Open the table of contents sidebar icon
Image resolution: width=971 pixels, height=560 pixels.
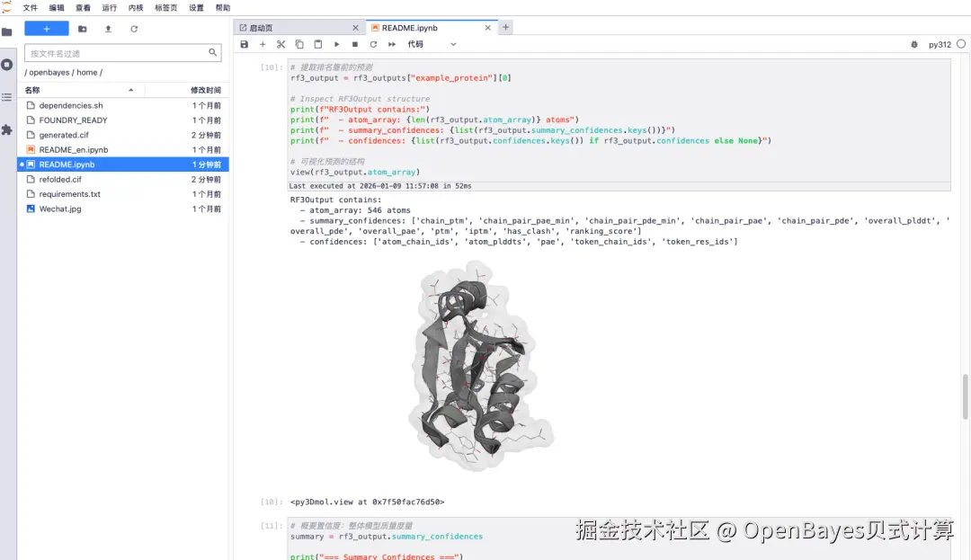tap(7, 97)
